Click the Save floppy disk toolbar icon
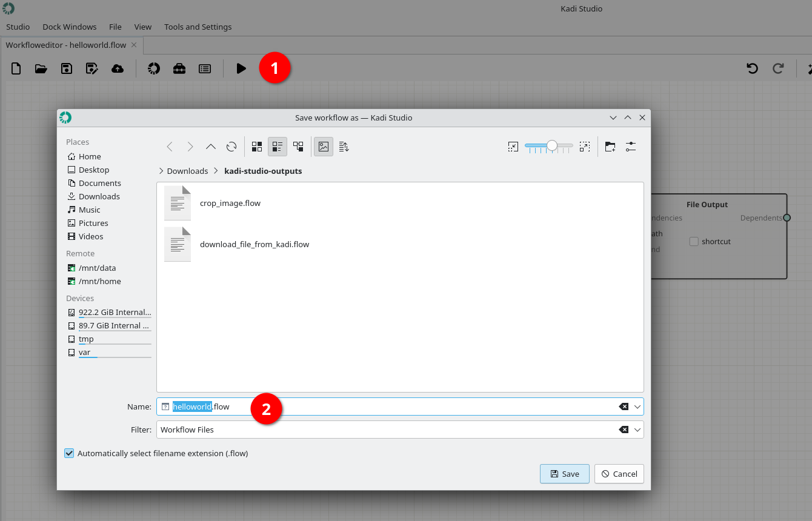 point(67,68)
